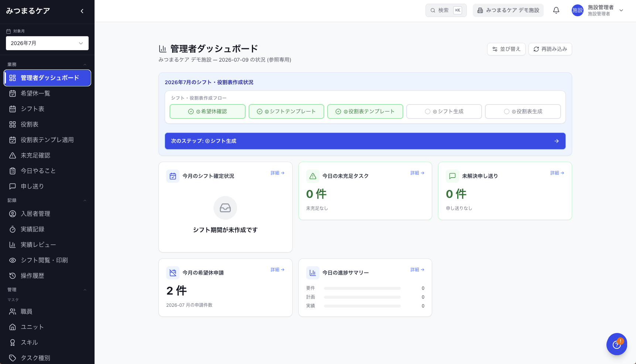Viewport: 636px width, 364px height.
Task: Open the help bubble with alert badge
Action: tap(617, 344)
